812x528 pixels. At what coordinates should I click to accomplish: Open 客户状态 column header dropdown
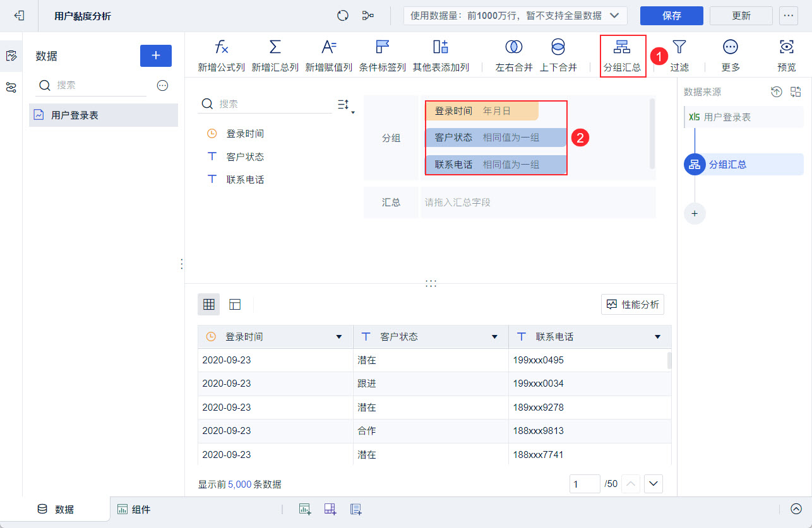click(x=494, y=337)
